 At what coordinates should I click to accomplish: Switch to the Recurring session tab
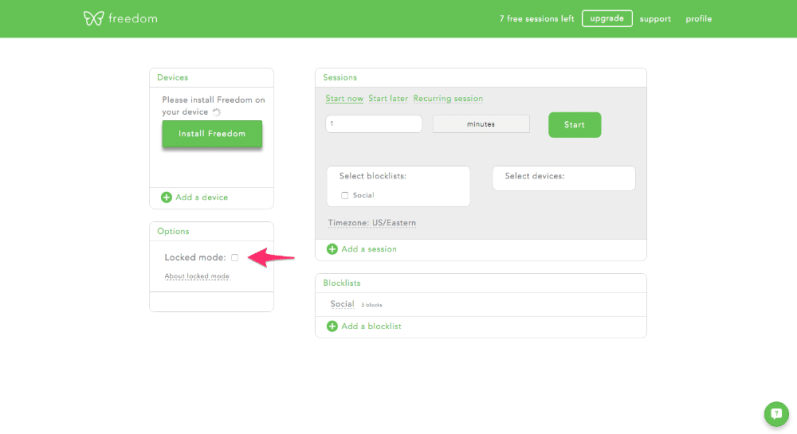pos(448,99)
